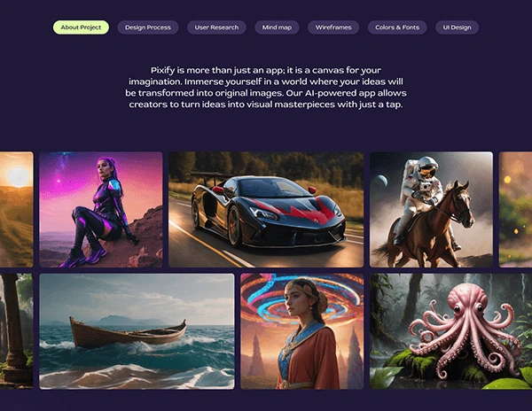532x411 pixels.
Task: Go to the Mind map tab
Action: 277,27
